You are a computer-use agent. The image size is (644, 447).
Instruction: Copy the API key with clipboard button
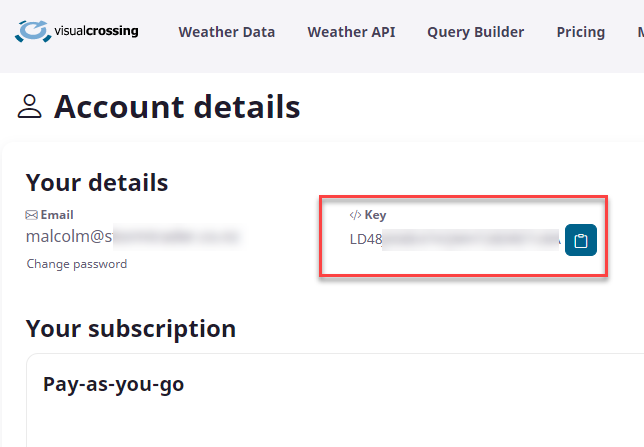581,240
